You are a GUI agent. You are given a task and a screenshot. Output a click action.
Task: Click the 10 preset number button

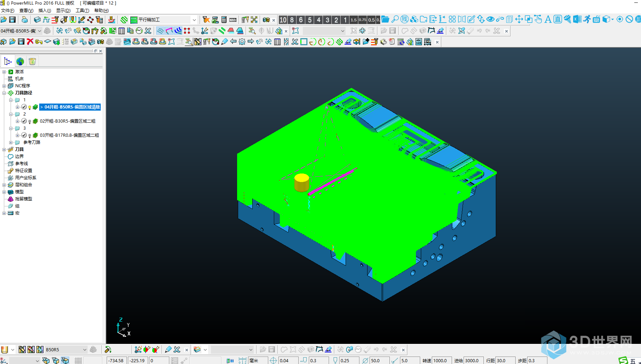pos(283,20)
